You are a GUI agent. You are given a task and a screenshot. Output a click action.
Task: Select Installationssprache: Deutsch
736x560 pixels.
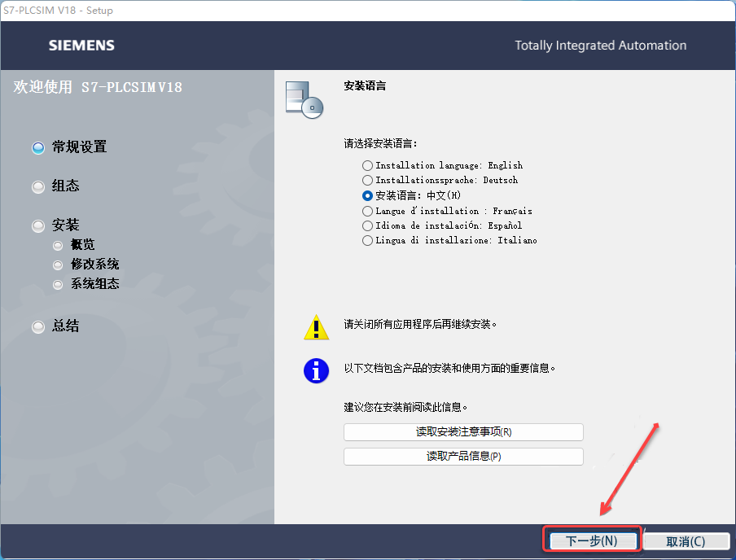pos(367,180)
